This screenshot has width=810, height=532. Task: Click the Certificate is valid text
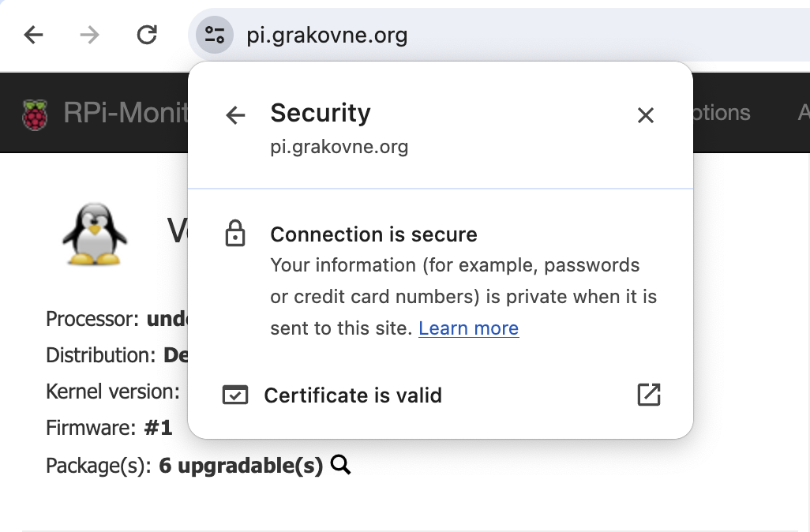[353, 395]
